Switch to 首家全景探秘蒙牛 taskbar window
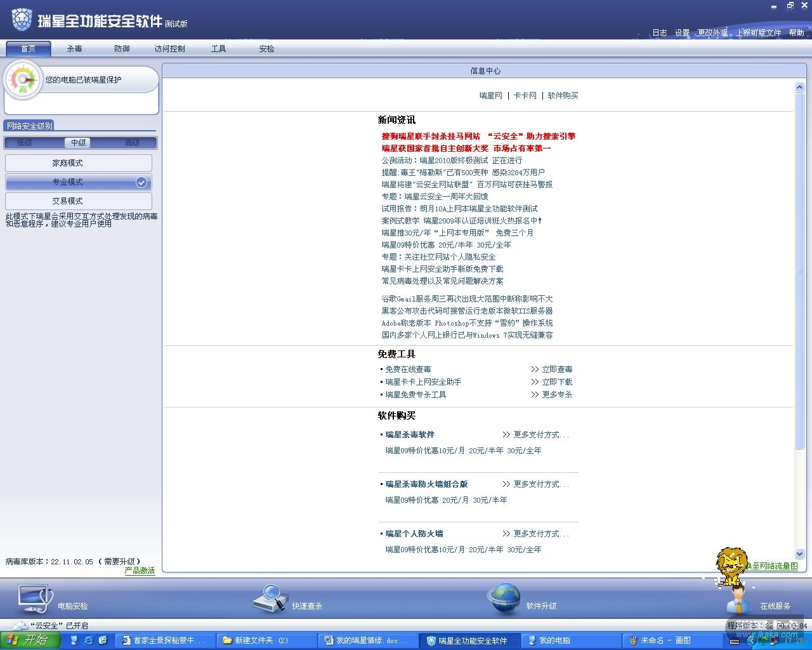The image size is (812, 650). [x=165, y=640]
